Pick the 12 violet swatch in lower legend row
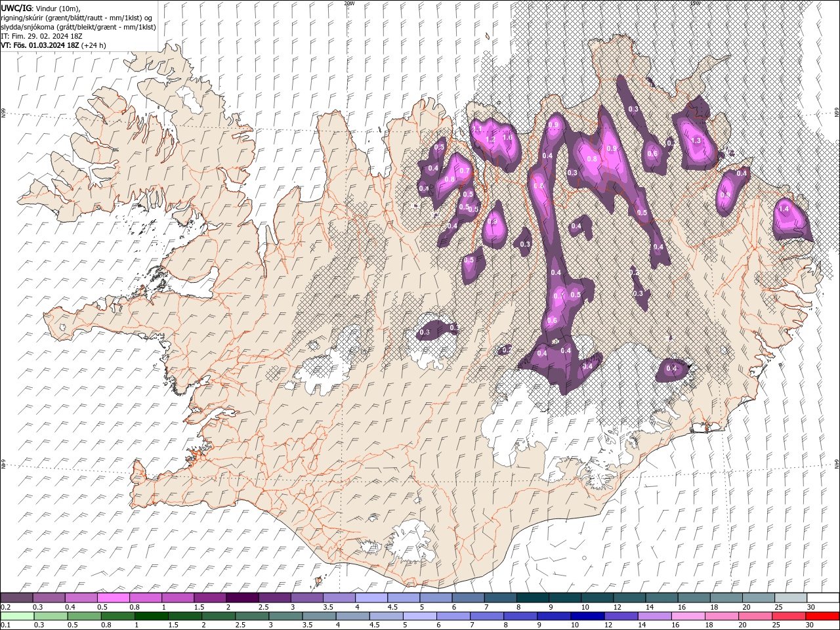The height and width of the screenshot is (630, 840). click(621, 616)
